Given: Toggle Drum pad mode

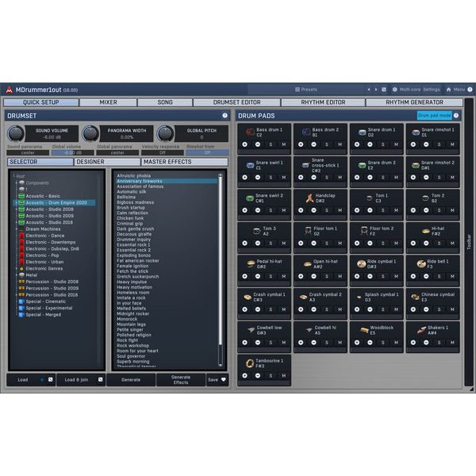Looking at the screenshot, I should (434, 116).
